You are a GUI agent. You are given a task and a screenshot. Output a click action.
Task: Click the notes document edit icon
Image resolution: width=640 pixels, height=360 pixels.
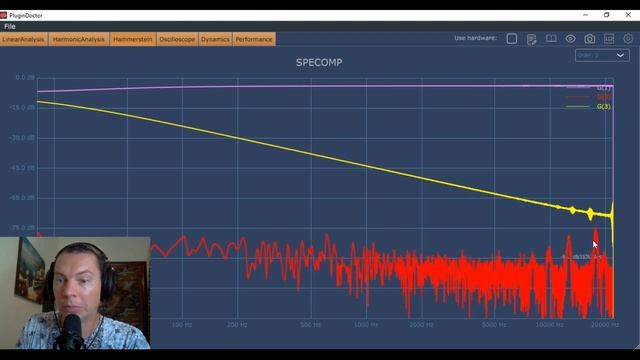tap(531, 39)
